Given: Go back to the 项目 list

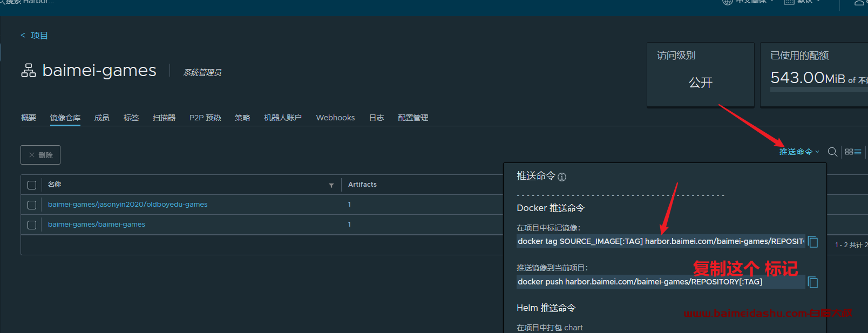Looking at the screenshot, I should (x=35, y=36).
